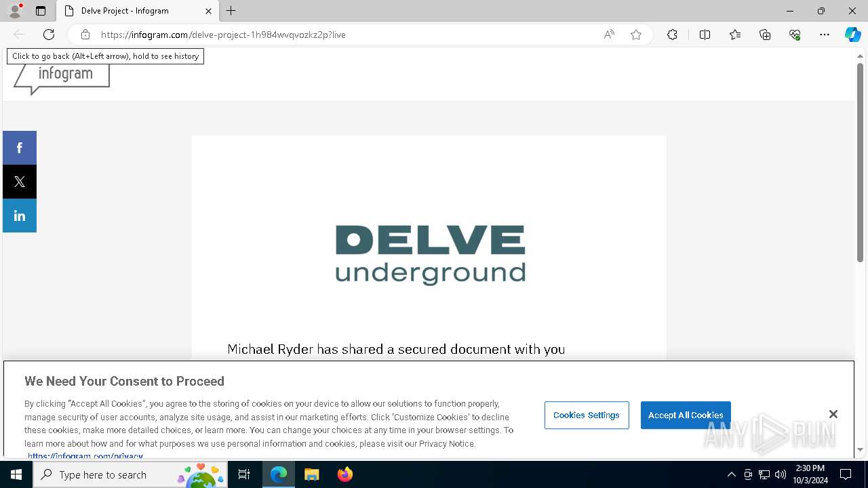Open browser Extensions icon
Viewport: 868px width, 488px height.
(x=672, y=35)
